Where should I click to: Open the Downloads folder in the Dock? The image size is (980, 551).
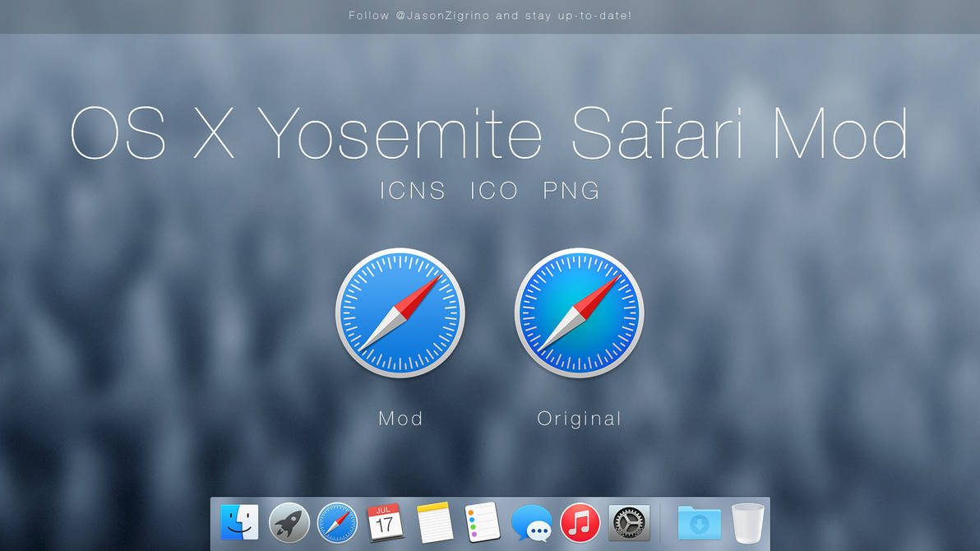[x=698, y=522]
